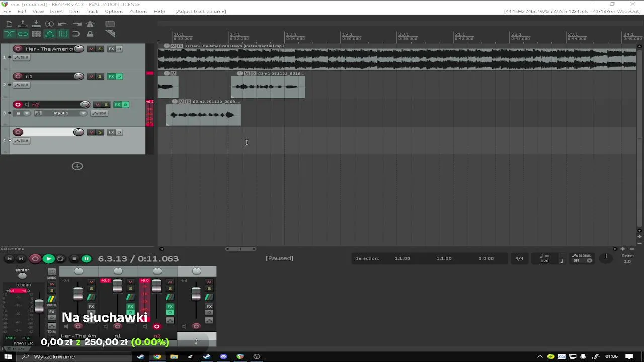This screenshot has height=362, width=644.
Task: Solo the n1 track
Action: (x=100, y=76)
